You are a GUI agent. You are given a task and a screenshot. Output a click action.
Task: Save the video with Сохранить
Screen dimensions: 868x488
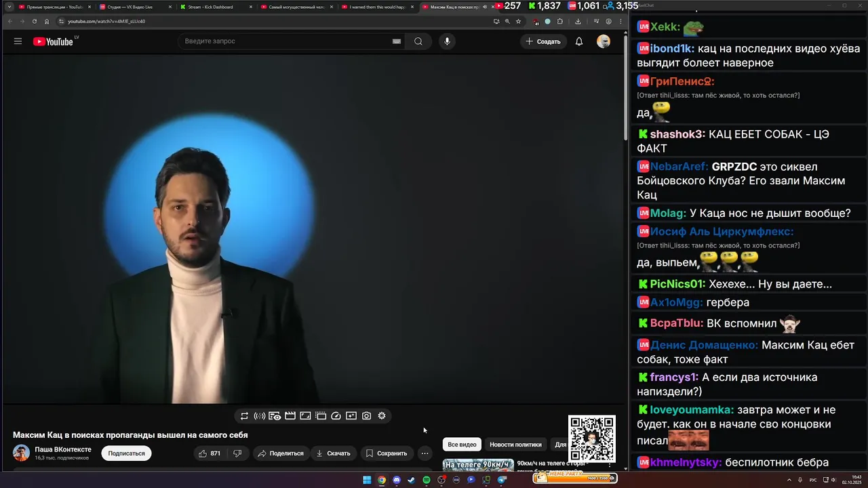387,453
